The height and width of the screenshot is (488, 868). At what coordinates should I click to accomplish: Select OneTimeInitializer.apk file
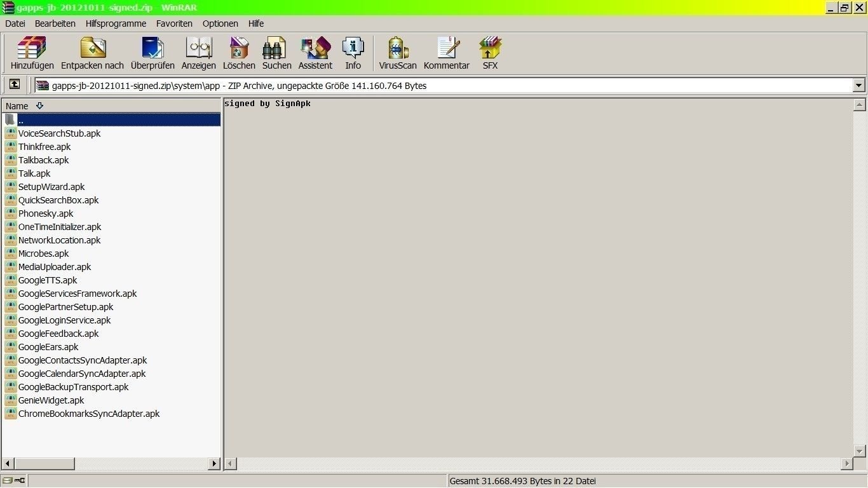click(60, 227)
